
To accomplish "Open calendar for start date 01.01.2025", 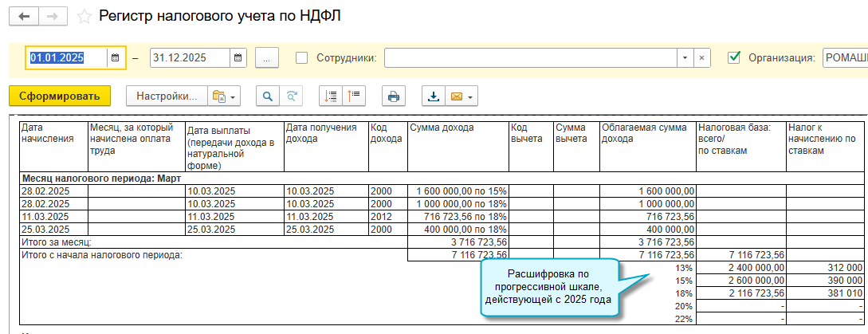I will pyautogui.click(x=116, y=57).
